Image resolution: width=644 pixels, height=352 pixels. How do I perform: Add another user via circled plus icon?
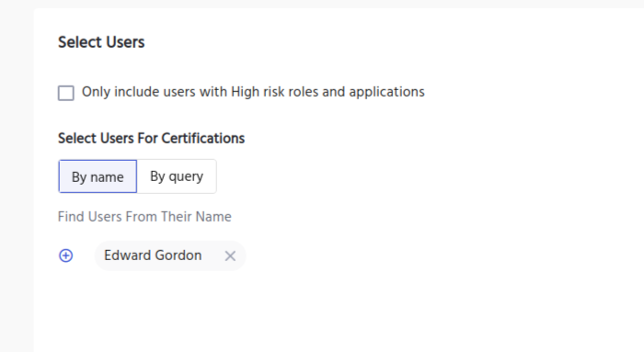65,255
